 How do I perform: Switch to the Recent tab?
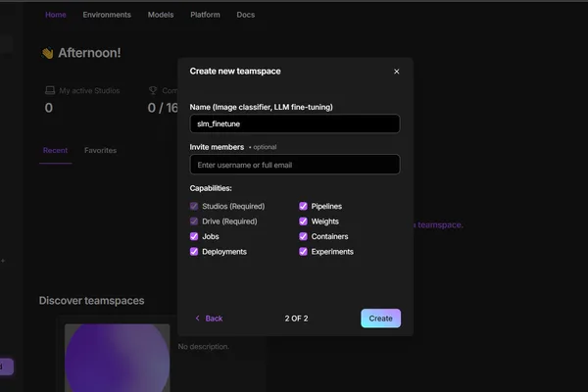[x=55, y=150]
